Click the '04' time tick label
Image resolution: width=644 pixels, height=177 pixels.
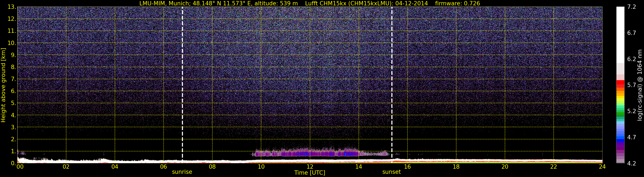coord(115,167)
